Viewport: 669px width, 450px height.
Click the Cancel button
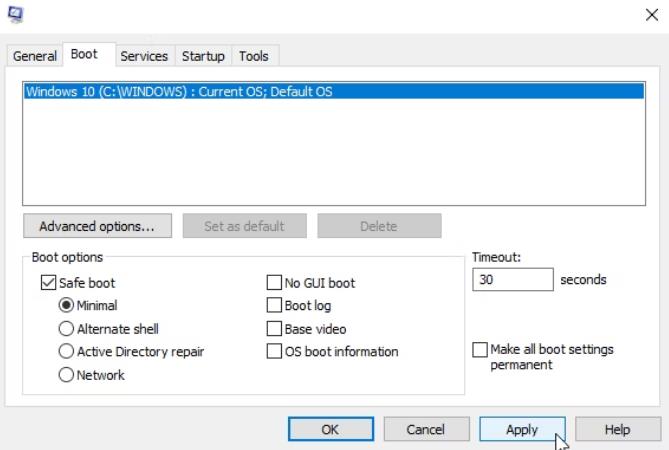426,429
